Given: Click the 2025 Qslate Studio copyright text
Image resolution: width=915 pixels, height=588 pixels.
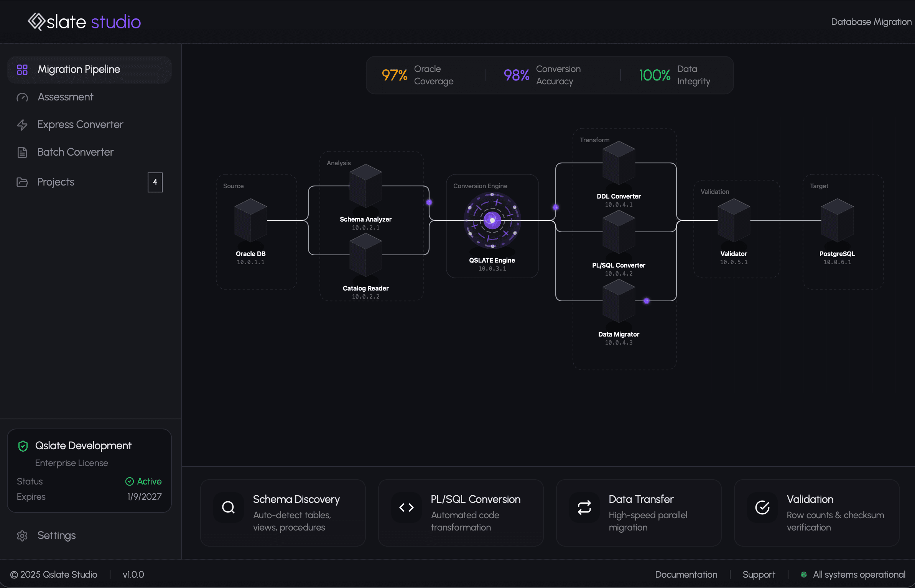Looking at the screenshot, I should pyautogui.click(x=54, y=575).
